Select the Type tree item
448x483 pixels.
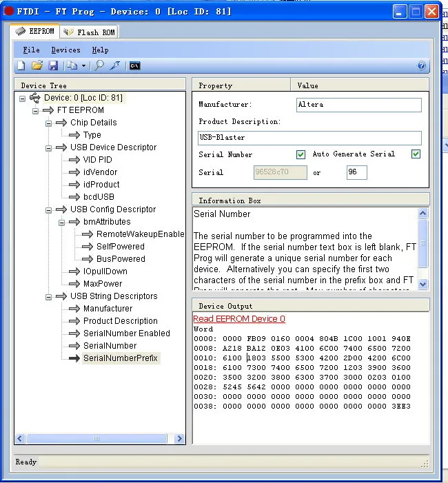92,135
